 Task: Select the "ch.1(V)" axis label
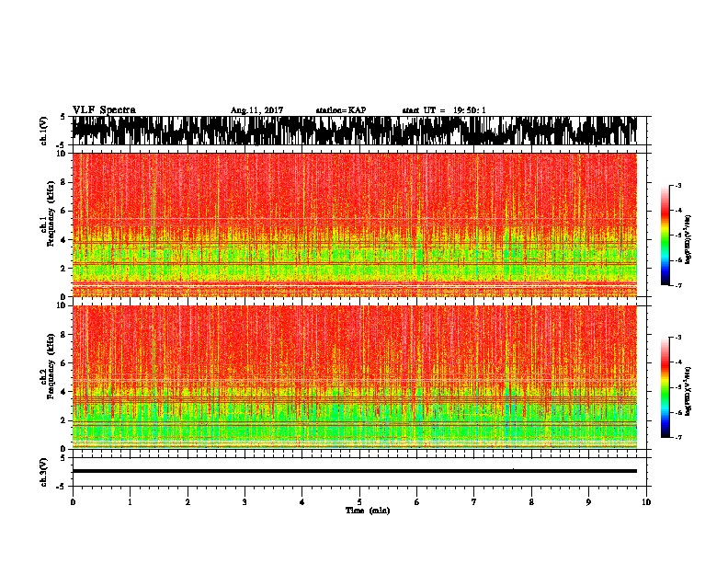(44, 131)
